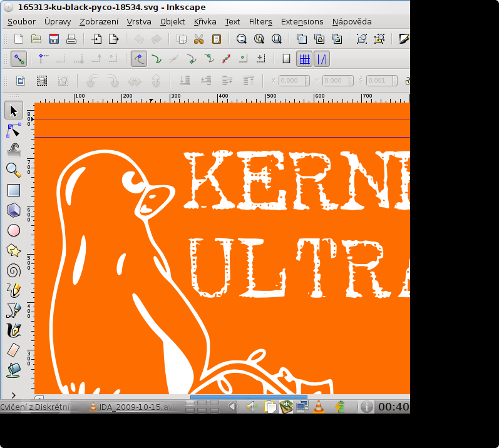
Task: Paste from clipboard icon
Action: click(217, 39)
